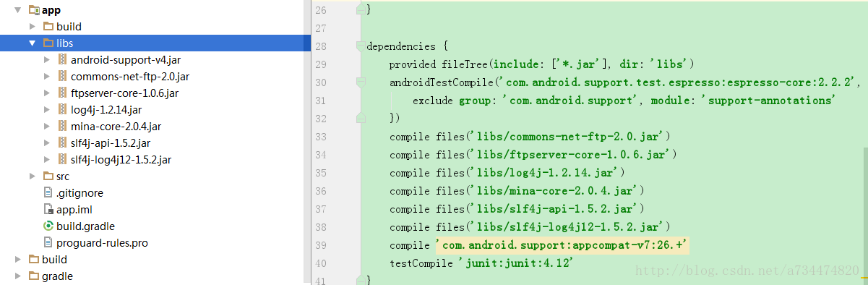
Task: Click line number 33 in the gutter
Action: 321,136
